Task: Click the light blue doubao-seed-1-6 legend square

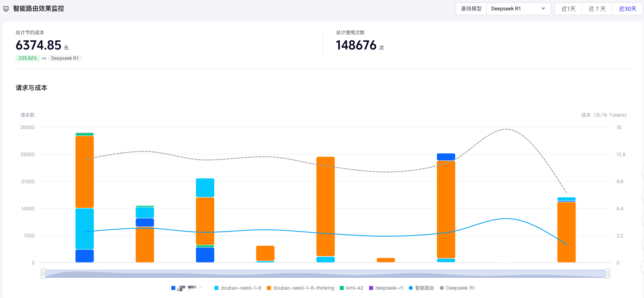Action: point(216,288)
